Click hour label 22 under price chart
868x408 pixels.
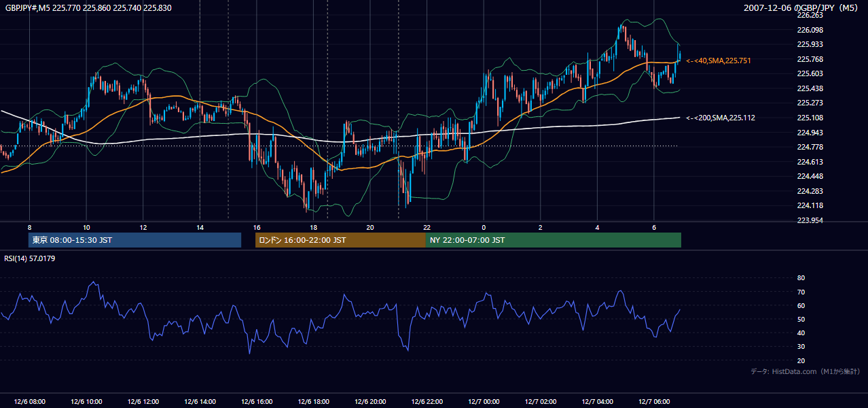pos(427,227)
